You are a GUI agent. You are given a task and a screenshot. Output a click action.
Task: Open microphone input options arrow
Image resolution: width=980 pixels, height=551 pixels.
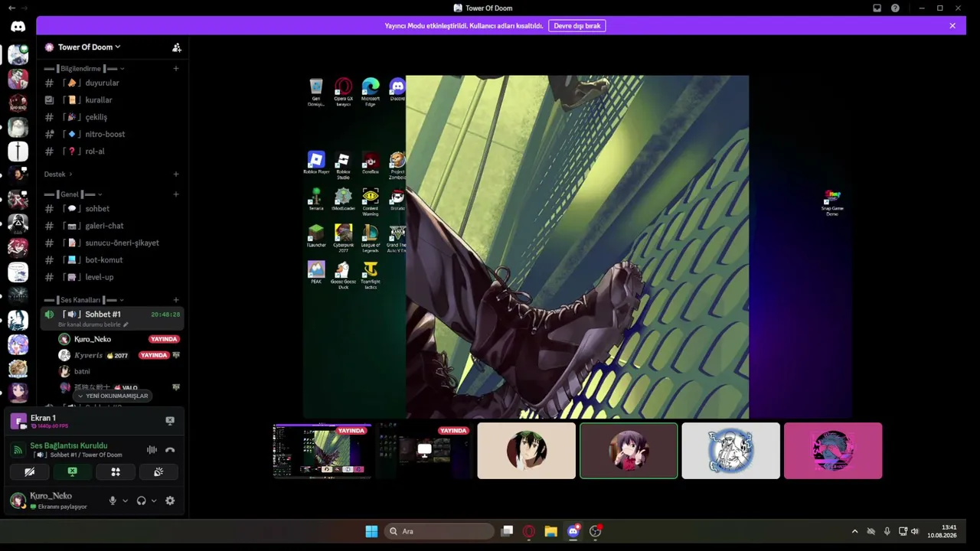pyautogui.click(x=125, y=500)
